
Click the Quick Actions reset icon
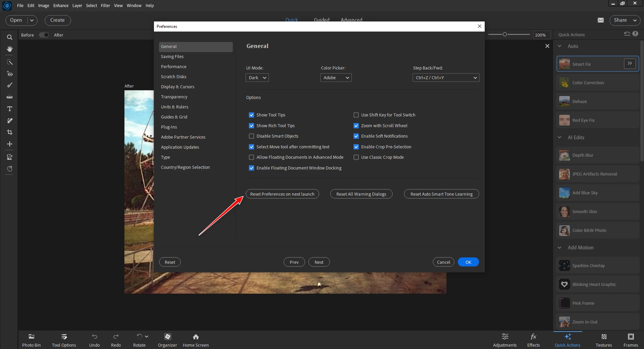click(627, 34)
